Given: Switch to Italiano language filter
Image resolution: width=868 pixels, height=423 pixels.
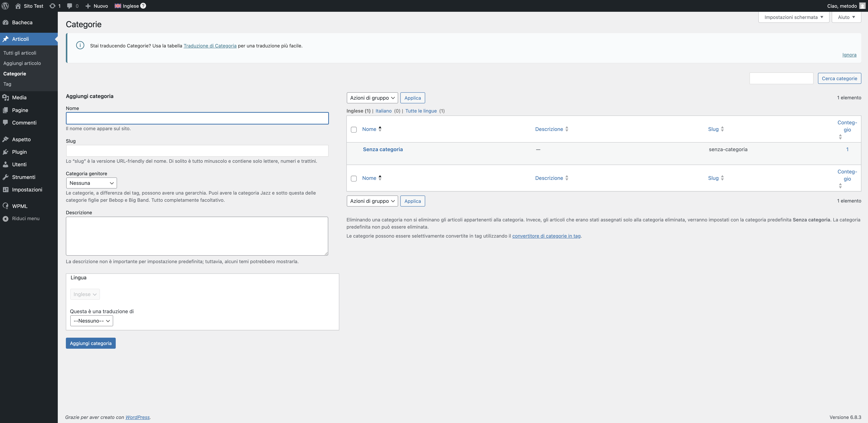Looking at the screenshot, I should 383,111.
